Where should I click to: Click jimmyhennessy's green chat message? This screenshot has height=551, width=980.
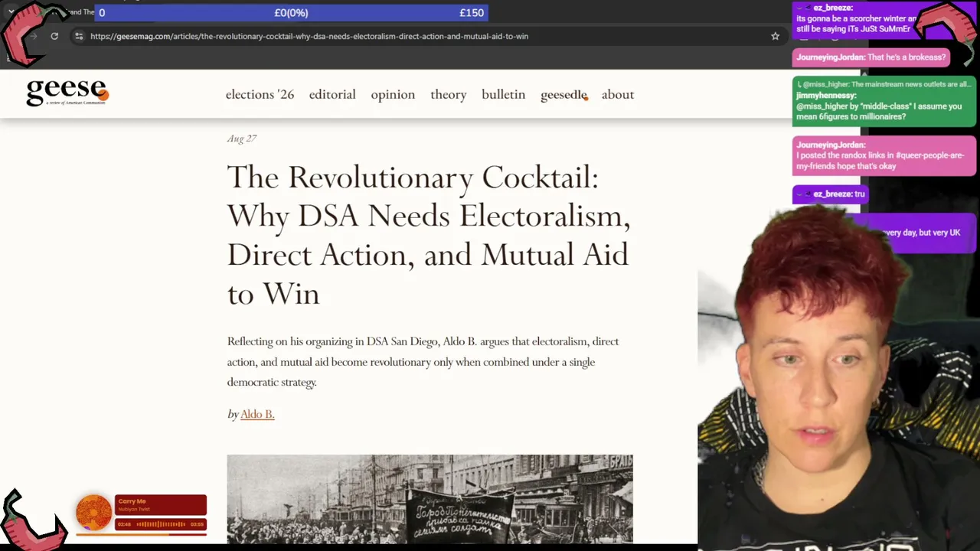pos(884,101)
